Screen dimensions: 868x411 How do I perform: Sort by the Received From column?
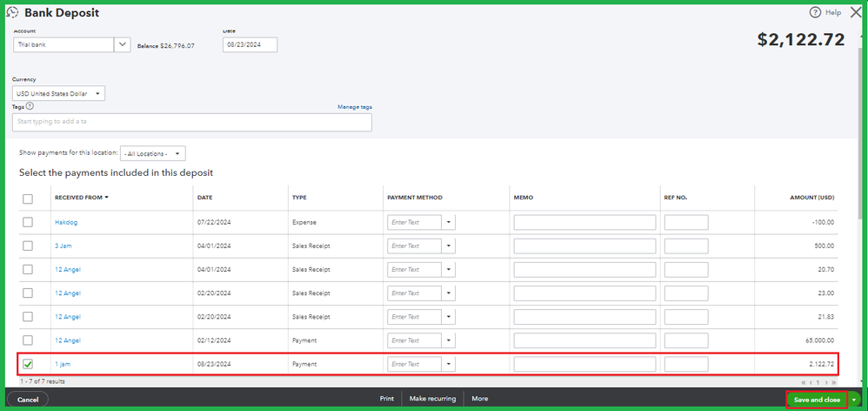[81, 198]
